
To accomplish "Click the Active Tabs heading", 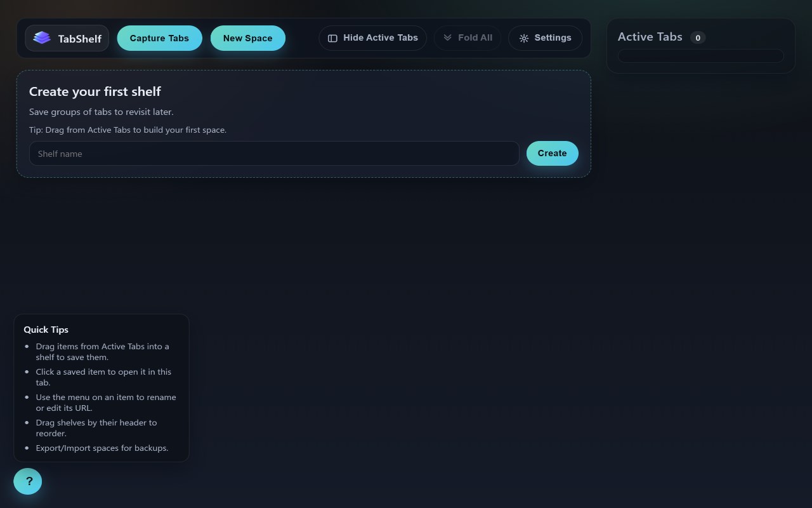I will coord(650,37).
